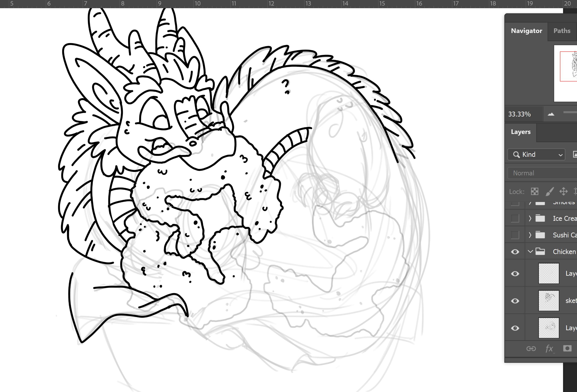The image size is (577, 392).
Task: Click the Chicken group folder icon
Action: [540, 252]
